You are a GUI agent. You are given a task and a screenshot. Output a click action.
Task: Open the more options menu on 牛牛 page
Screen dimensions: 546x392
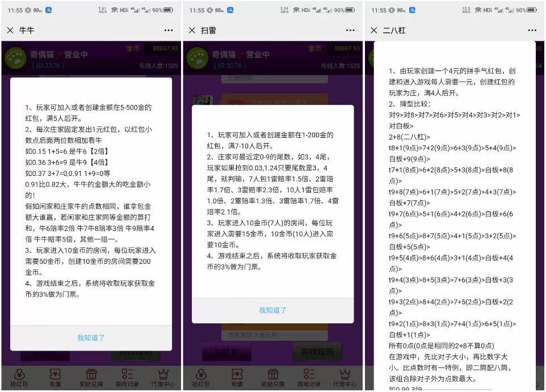169,30
